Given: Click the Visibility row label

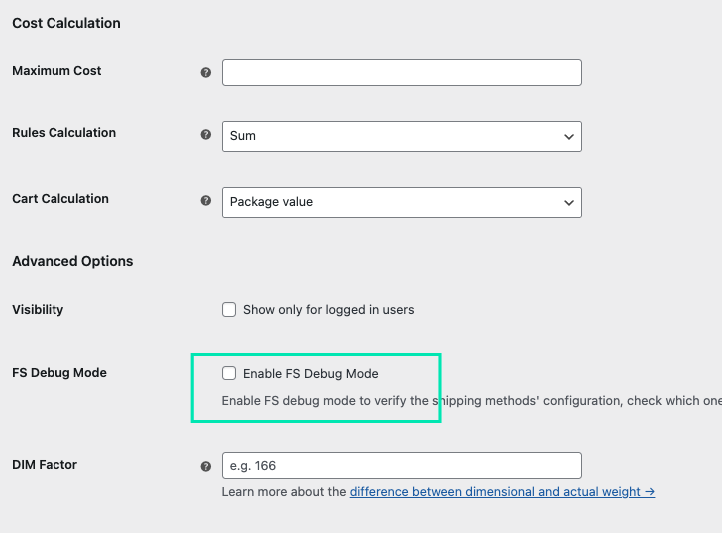Looking at the screenshot, I should coord(37,310).
